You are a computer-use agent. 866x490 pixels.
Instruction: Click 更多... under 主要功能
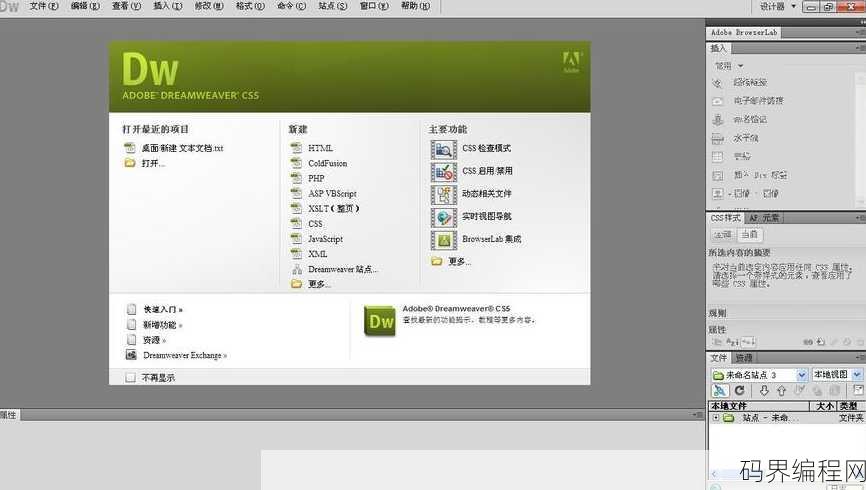459,261
